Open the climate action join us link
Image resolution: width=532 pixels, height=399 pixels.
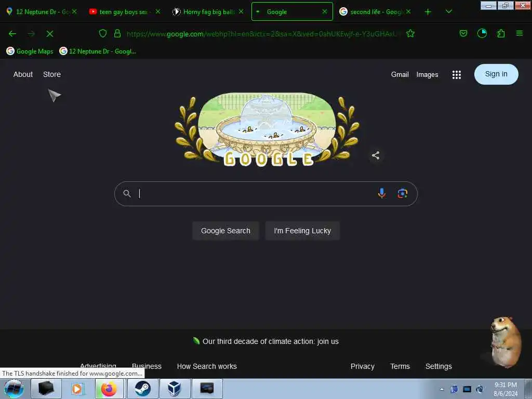pyautogui.click(x=270, y=341)
